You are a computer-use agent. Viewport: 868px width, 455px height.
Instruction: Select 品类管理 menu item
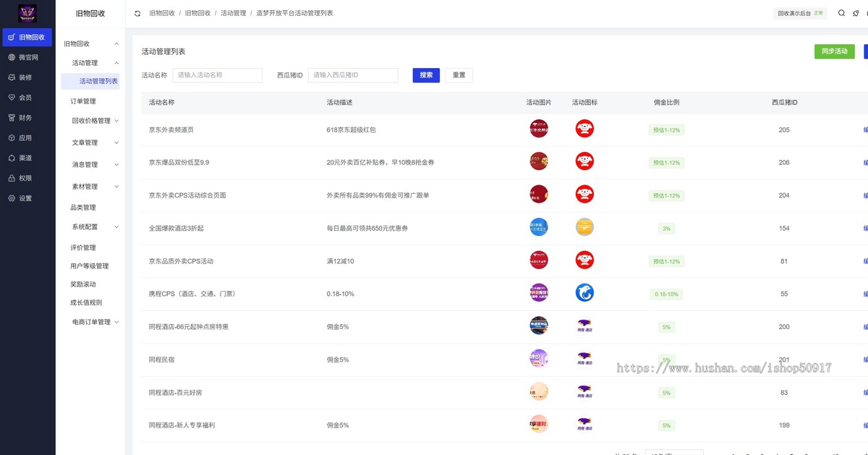pos(83,208)
